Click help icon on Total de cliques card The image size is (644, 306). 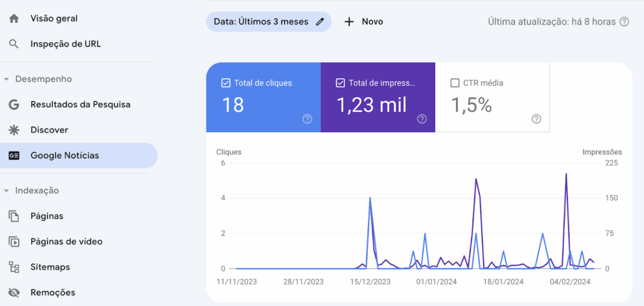pos(307,119)
